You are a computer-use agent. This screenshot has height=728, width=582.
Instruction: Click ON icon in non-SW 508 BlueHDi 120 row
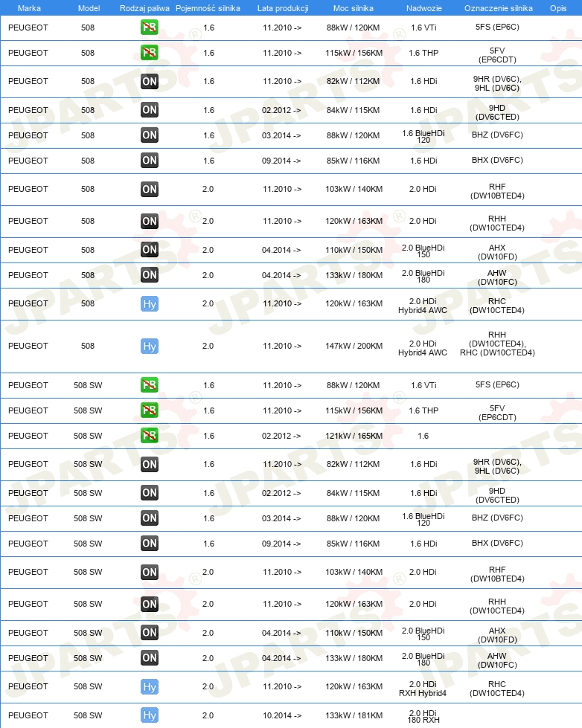click(149, 135)
